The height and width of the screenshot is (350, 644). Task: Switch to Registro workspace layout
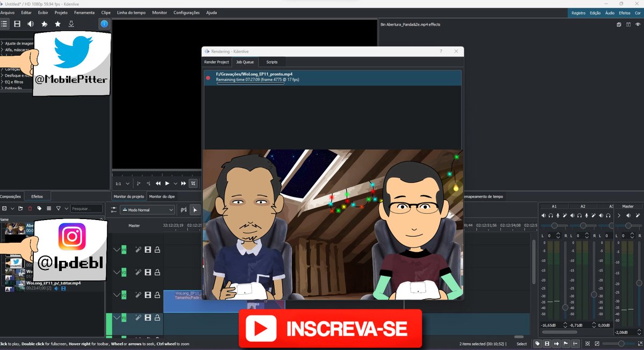[579, 12]
